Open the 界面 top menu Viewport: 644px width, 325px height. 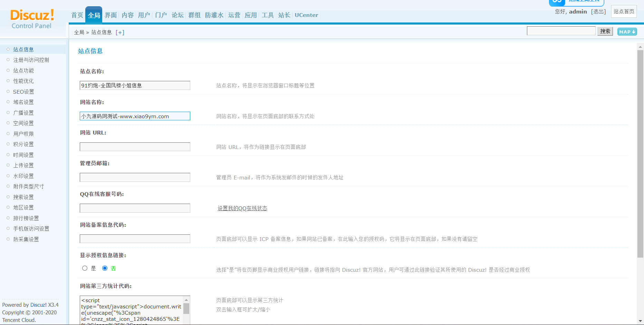(x=111, y=15)
